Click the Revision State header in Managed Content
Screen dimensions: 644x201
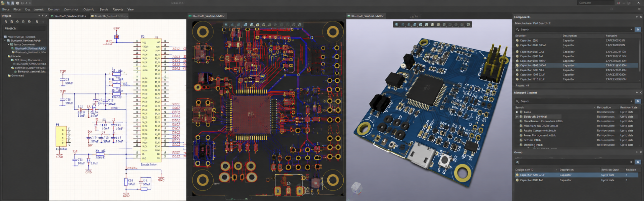point(629,108)
